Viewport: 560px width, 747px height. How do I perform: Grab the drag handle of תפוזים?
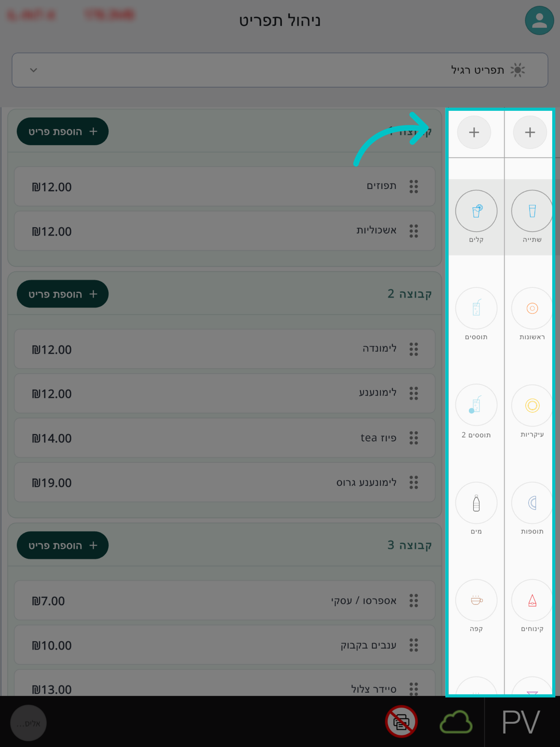[x=413, y=186]
